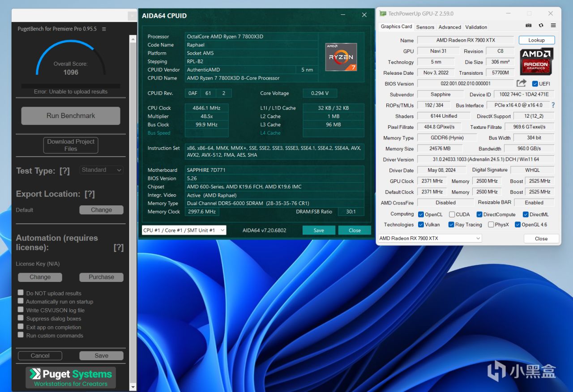Toggle 'Write CSV/JSON log file' checkbox

point(21,310)
